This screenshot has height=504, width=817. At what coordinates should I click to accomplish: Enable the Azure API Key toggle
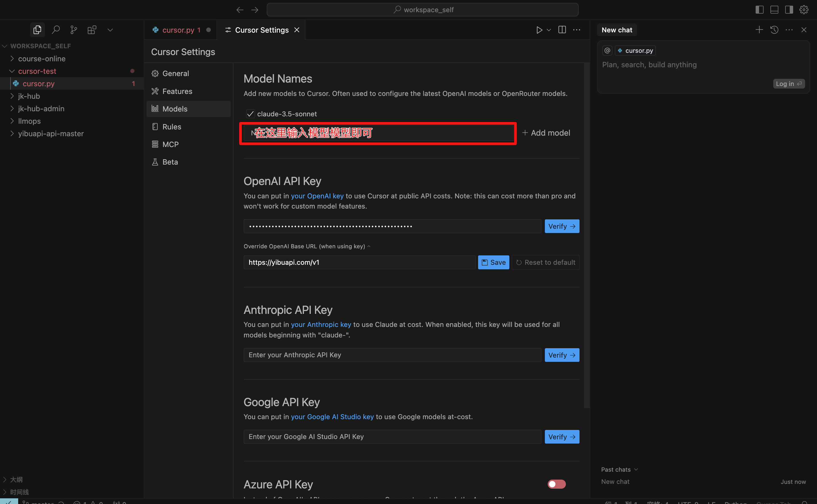pyautogui.click(x=557, y=484)
